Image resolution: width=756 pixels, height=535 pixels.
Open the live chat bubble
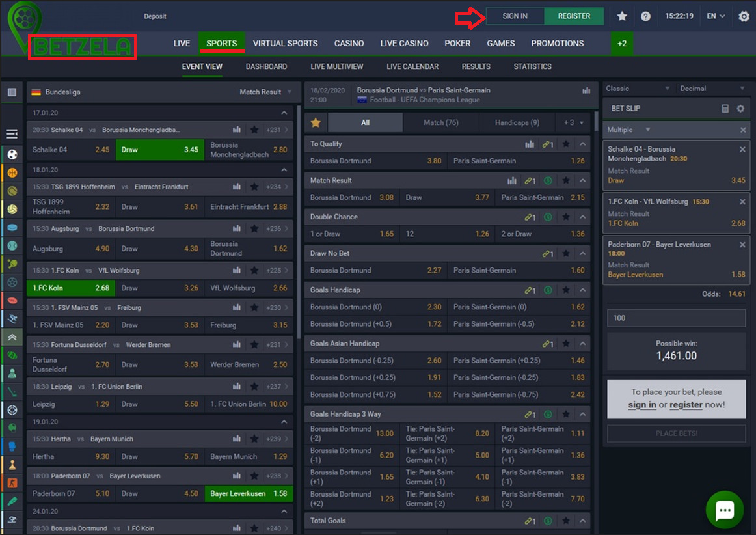pos(725,510)
